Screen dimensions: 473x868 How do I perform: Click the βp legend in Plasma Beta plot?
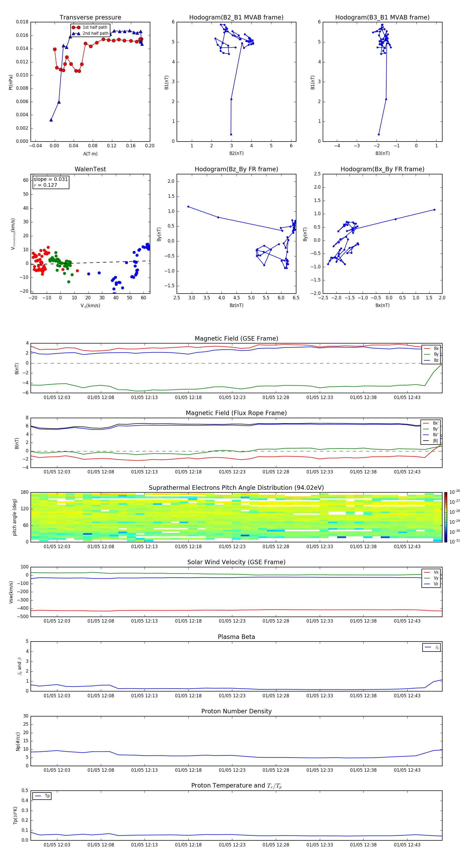(431, 647)
